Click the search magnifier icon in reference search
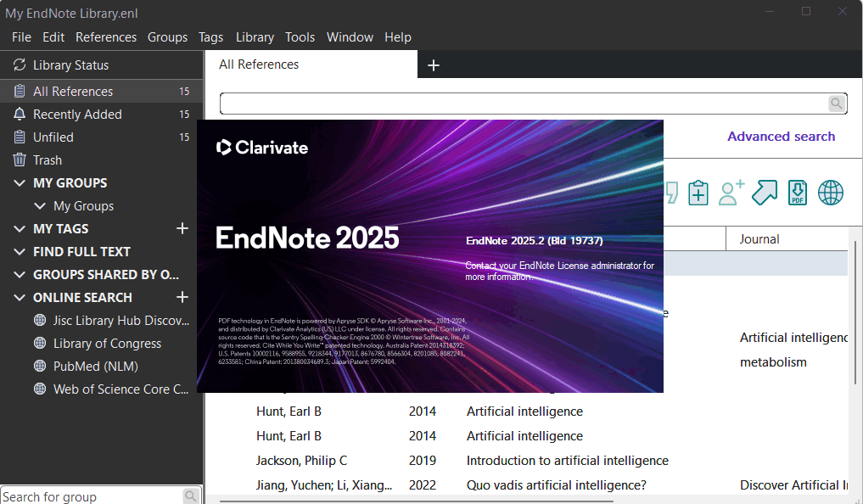Screen dimensions: 863x504 pos(836,104)
